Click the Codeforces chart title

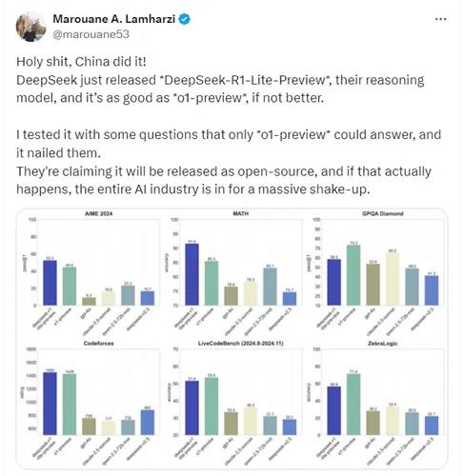tap(98, 343)
